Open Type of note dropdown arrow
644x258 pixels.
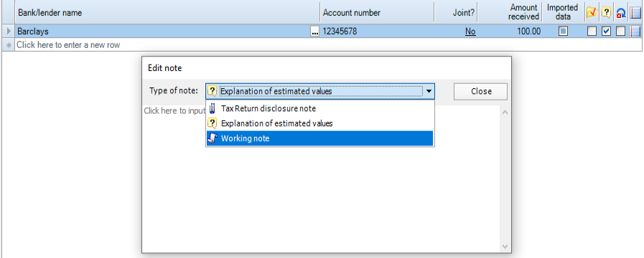[x=429, y=92]
